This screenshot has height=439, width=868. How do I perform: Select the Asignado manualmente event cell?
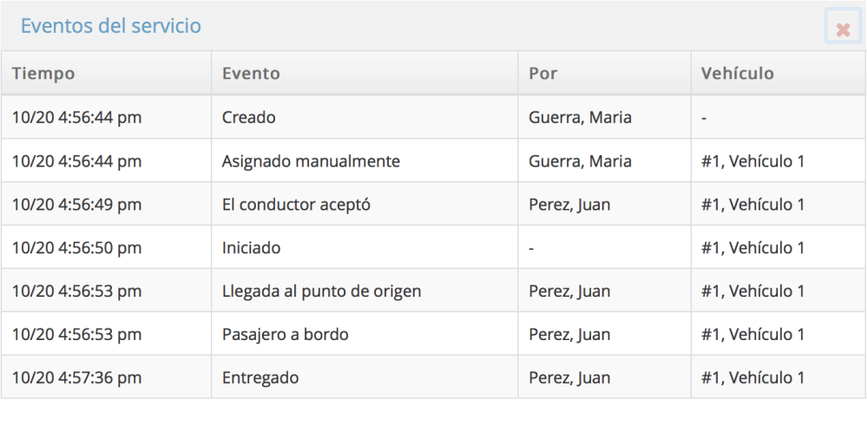click(x=311, y=161)
